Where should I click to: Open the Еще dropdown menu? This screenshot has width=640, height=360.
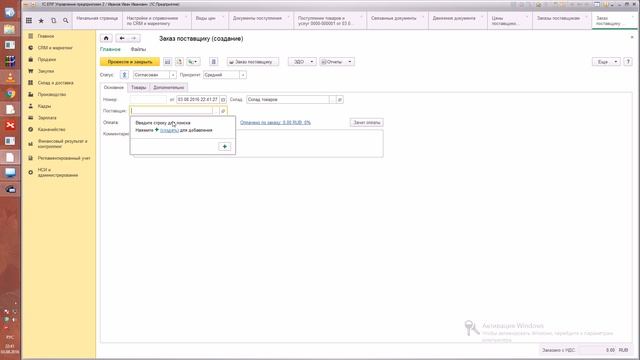[x=606, y=62]
